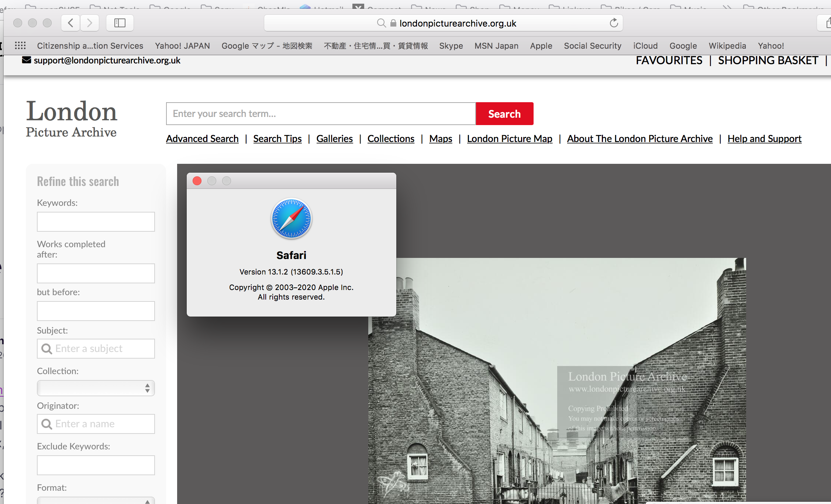Screen dimensions: 831x504
Task: Open the Advanced Search link
Action: tap(202, 139)
